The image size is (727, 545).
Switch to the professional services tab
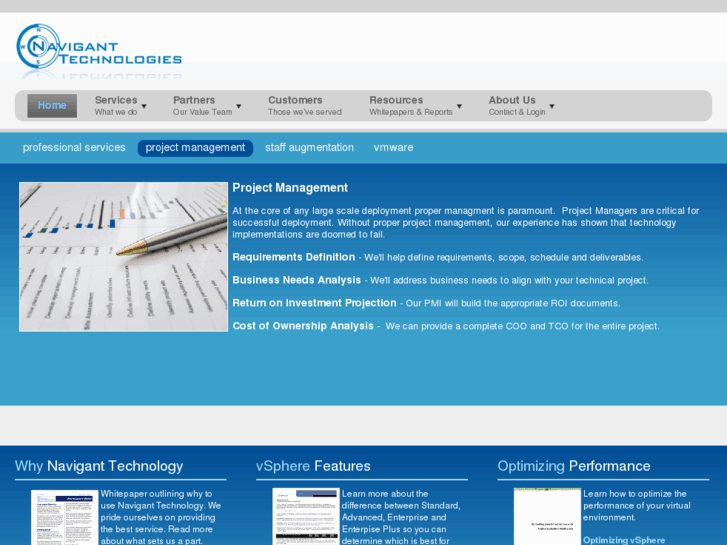click(x=74, y=147)
